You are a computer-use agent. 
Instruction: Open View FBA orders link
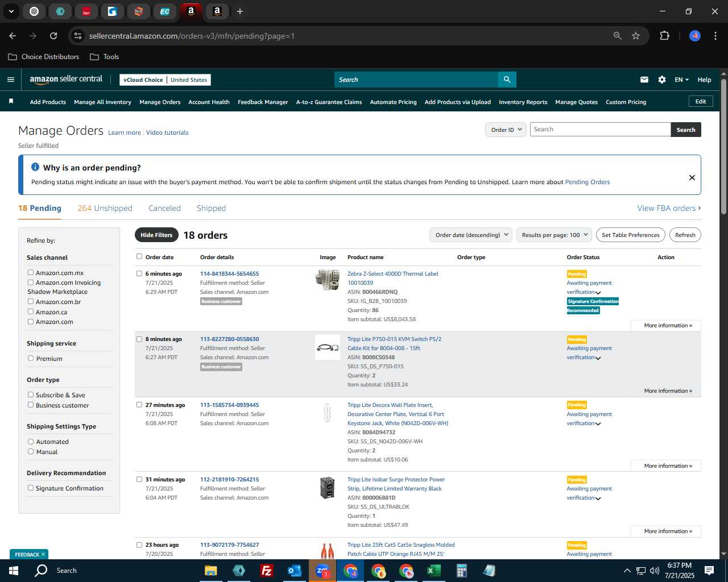(x=669, y=208)
